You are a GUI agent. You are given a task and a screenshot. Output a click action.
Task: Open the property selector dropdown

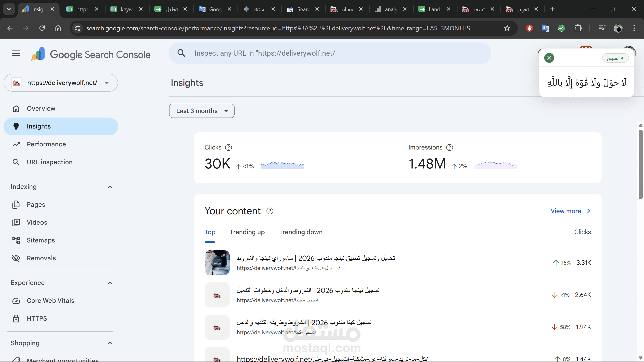[x=61, y=83]
